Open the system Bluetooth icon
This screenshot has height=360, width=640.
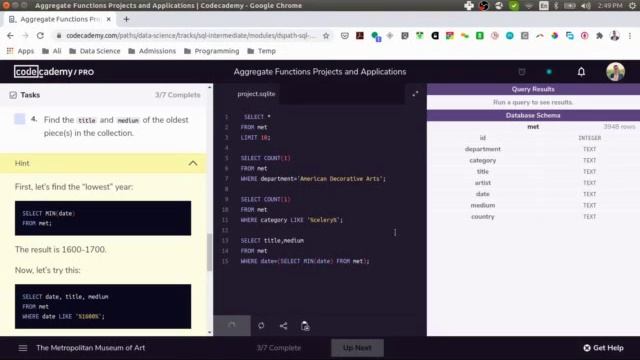pos(556,6)
